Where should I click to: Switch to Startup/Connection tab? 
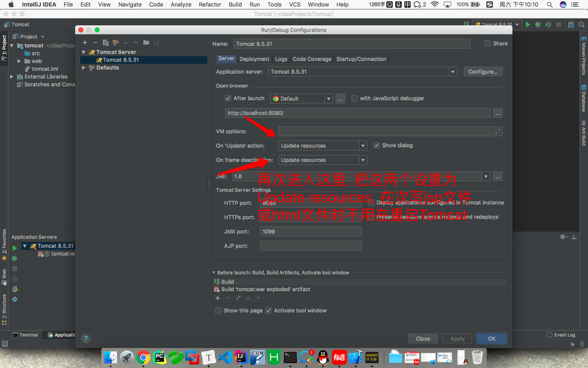point(361,59)
